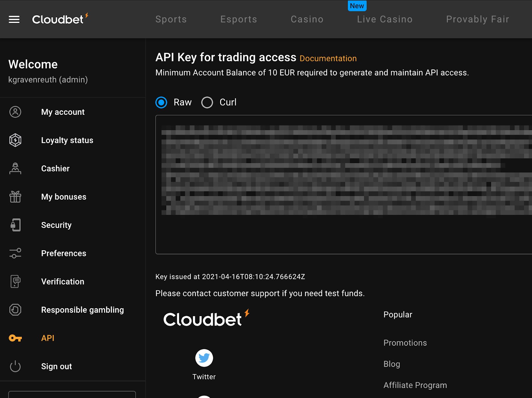Click the Security lock icon
This screenshot has height=398, width=532.
click(15, 225)
